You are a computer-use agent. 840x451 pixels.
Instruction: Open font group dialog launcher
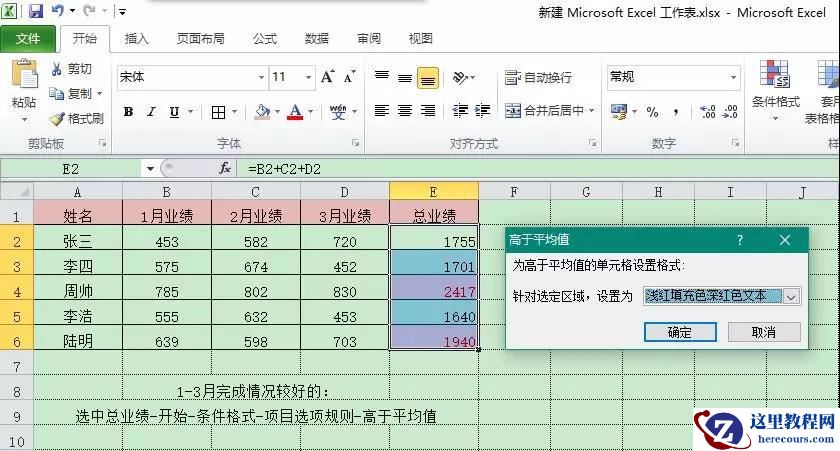click(x=355, y=144)
